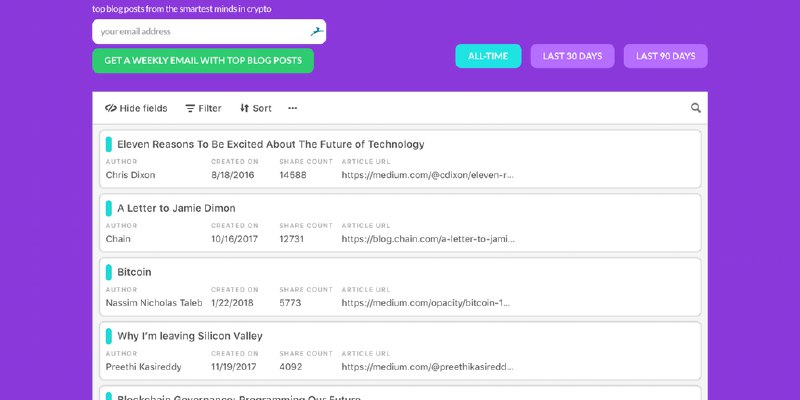The image size is (800, 400).
Task: Open the Filter options
Action: (x=203, y=108)
